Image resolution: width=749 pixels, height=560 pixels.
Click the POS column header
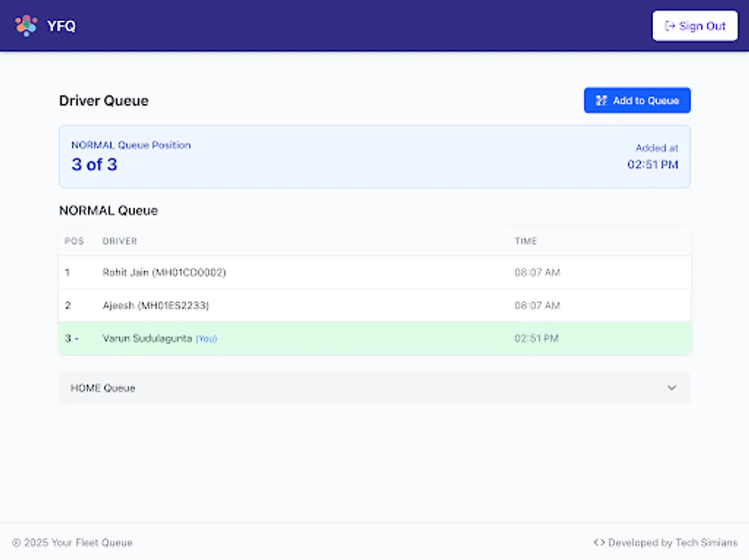click(x=75, y=241)
